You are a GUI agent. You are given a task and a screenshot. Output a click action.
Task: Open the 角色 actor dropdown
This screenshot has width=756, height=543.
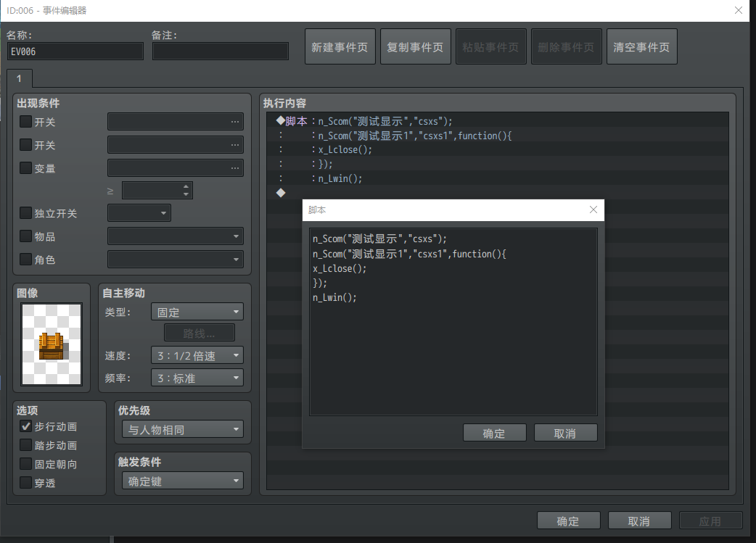pos(176,260)
